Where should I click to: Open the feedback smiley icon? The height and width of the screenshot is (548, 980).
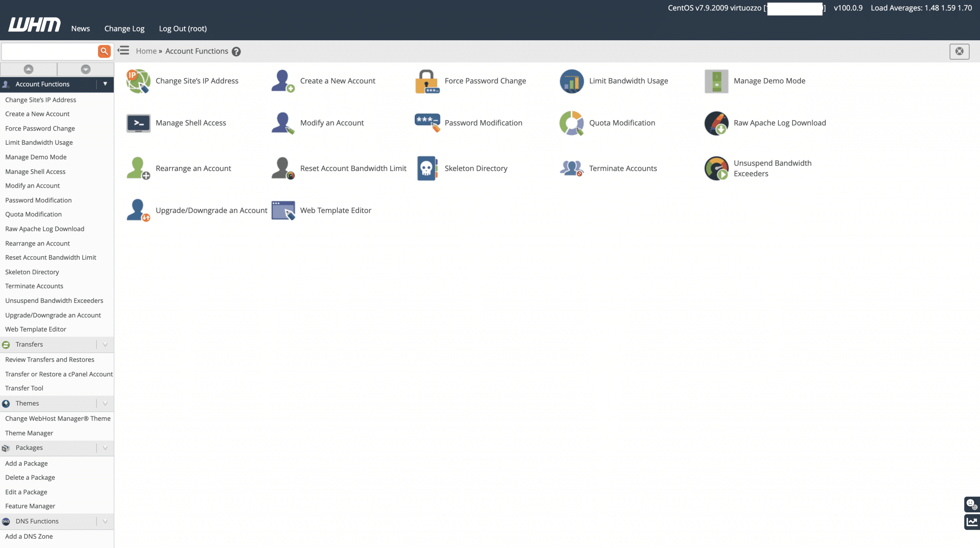pyautogui.click(x=972, y=504)
